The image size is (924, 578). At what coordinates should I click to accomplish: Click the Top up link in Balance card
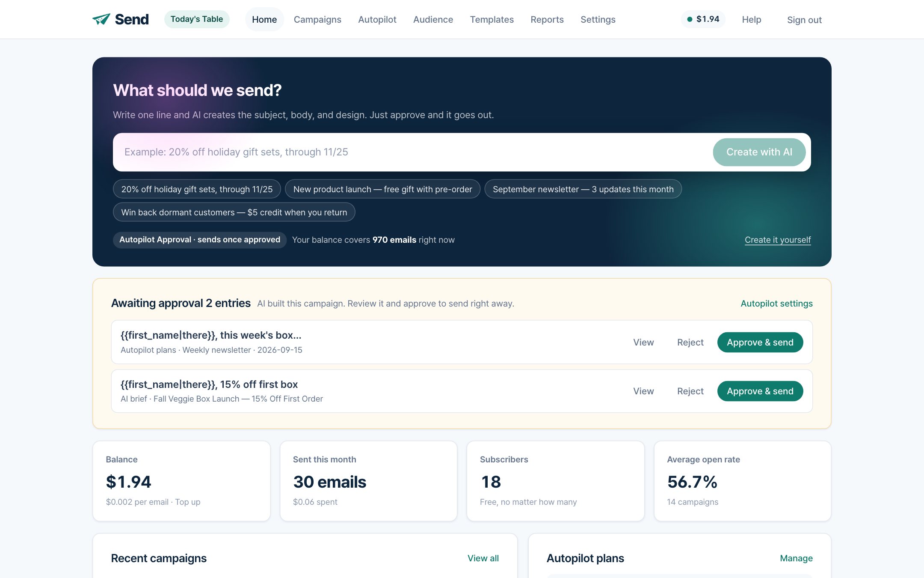click(187, 502)
